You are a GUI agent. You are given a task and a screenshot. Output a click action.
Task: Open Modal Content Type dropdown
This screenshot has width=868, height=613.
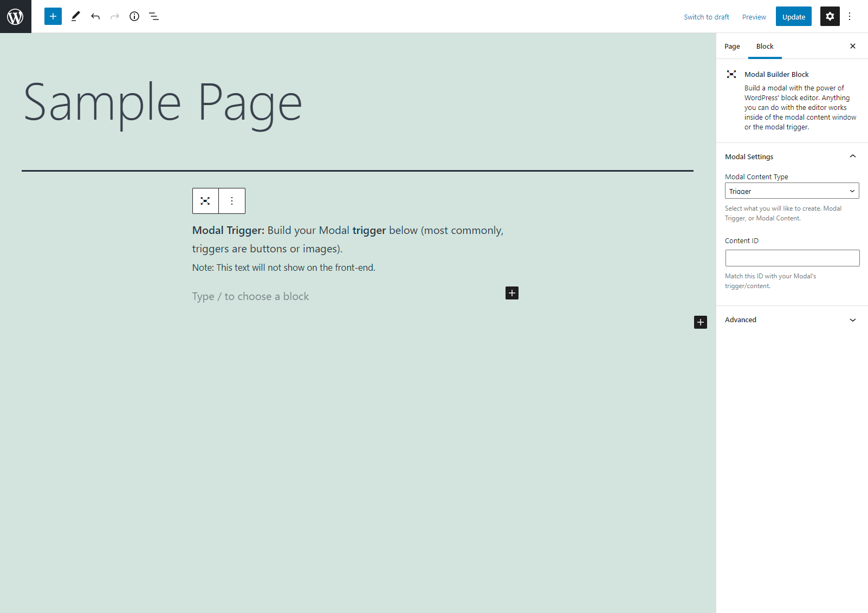[x=792, y=191]
